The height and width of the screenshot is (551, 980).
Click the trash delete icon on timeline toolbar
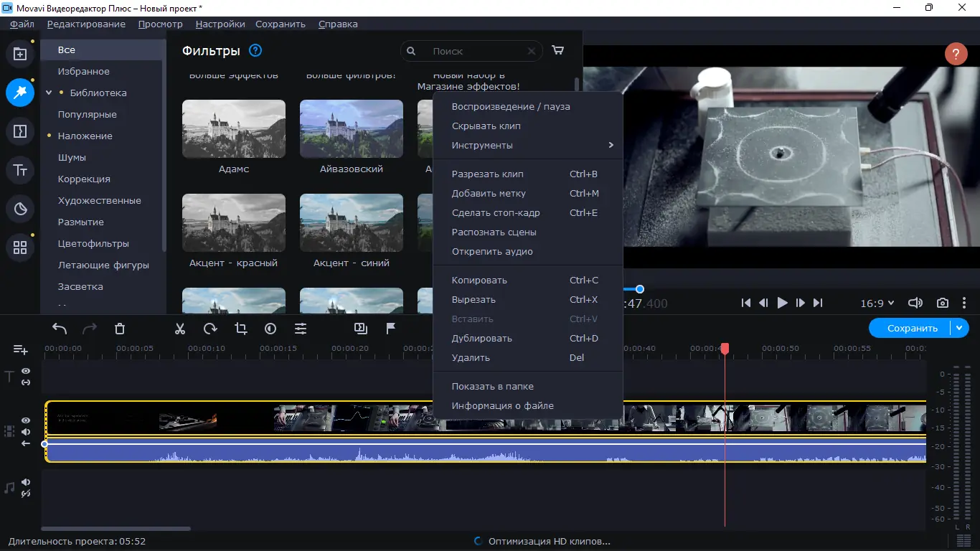[119, 328]
